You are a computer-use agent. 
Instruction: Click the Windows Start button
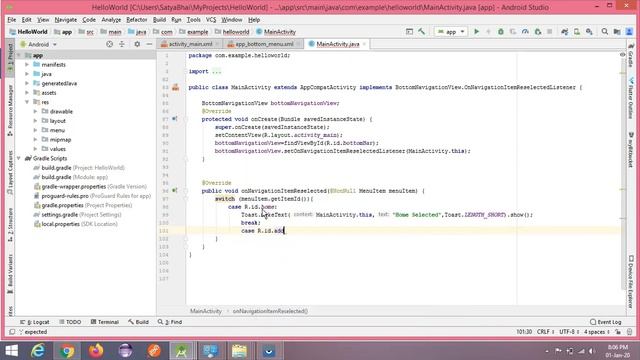11,351
